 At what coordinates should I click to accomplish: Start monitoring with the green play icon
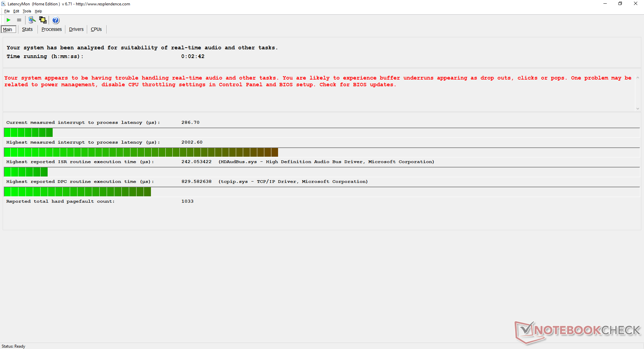point(9,20)
